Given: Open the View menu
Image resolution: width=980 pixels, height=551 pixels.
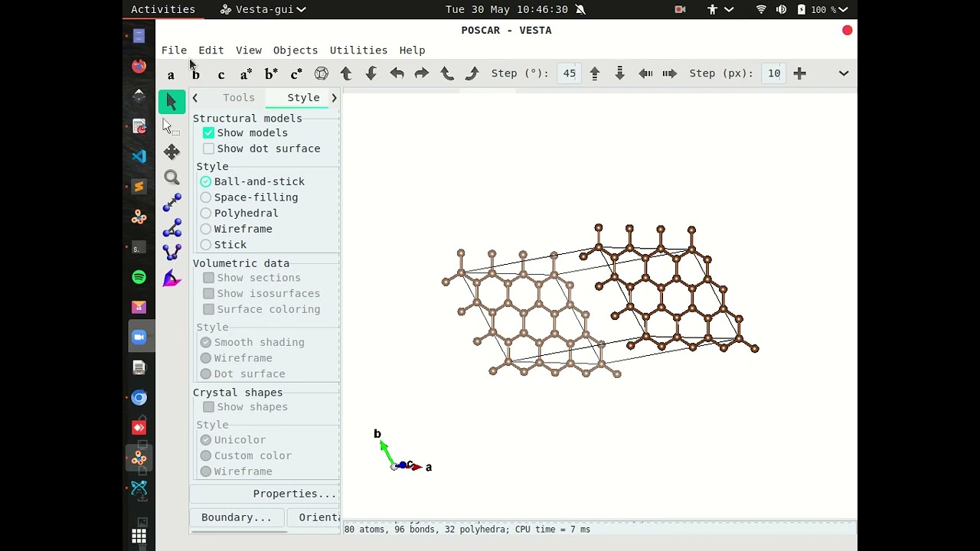Looking at the screenshot, I should click(x=249, y=51).
